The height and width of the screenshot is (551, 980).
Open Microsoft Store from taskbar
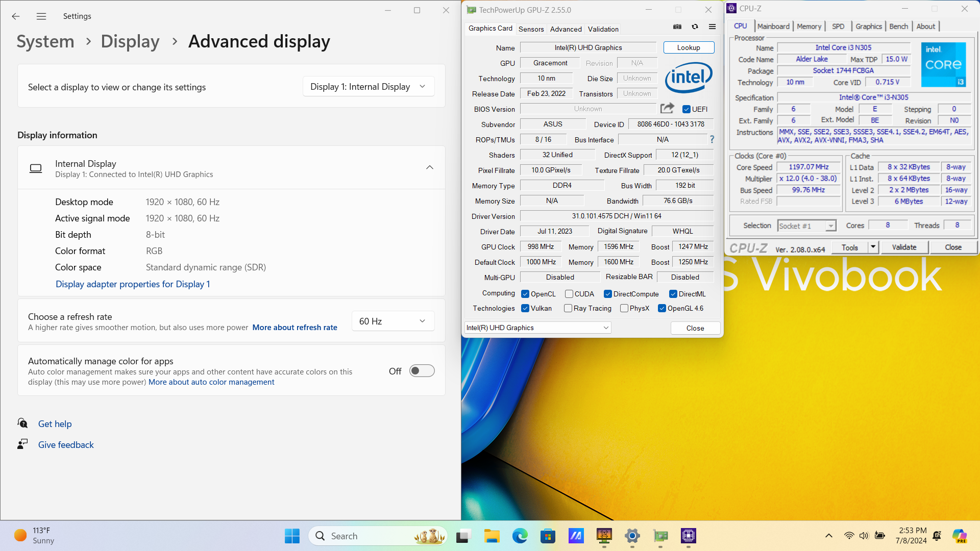click(548, 536)
